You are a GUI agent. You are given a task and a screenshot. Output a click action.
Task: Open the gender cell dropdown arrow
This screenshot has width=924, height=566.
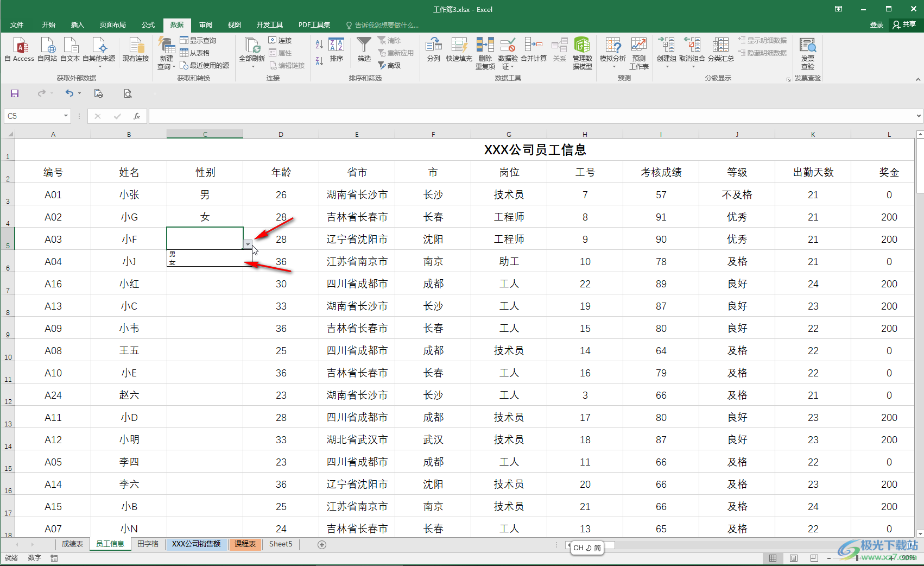pyautogui.click(x=248, y=244)
